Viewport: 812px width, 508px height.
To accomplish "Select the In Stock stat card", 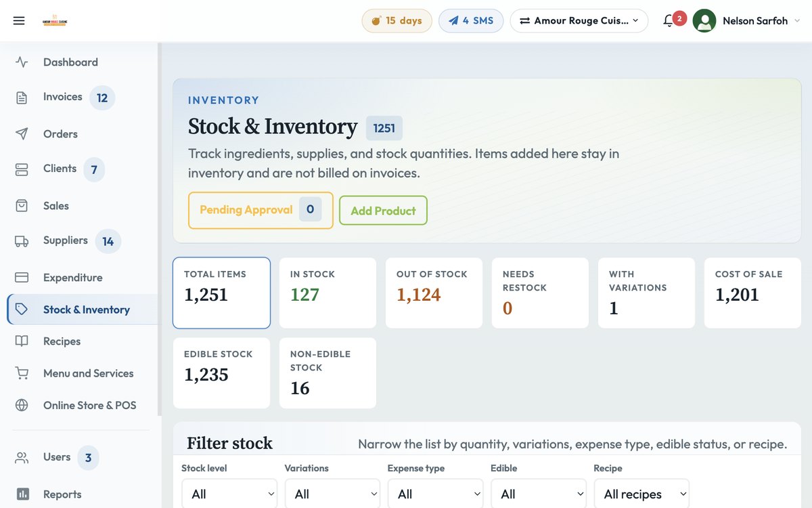I will [328, 293].
